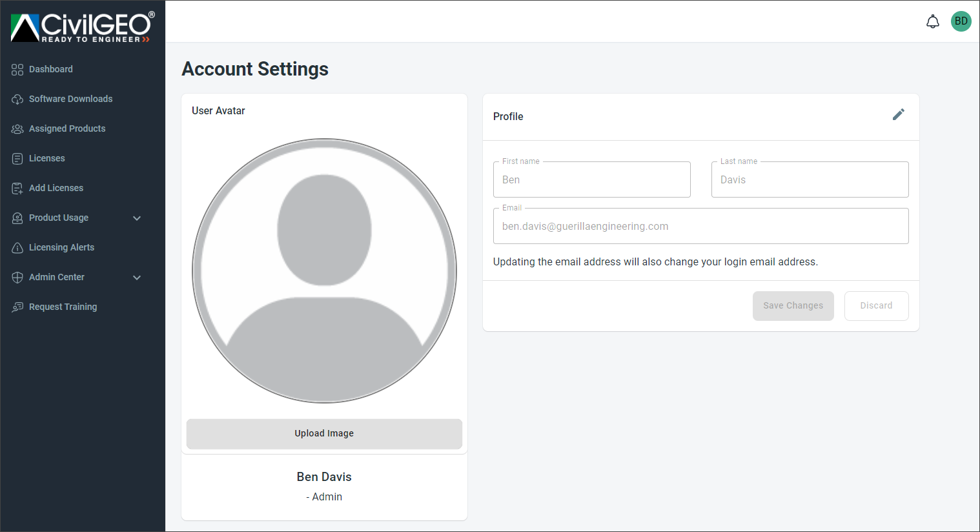
Task: Click the Request Training chat icon
Action: (x=17, y=307)
